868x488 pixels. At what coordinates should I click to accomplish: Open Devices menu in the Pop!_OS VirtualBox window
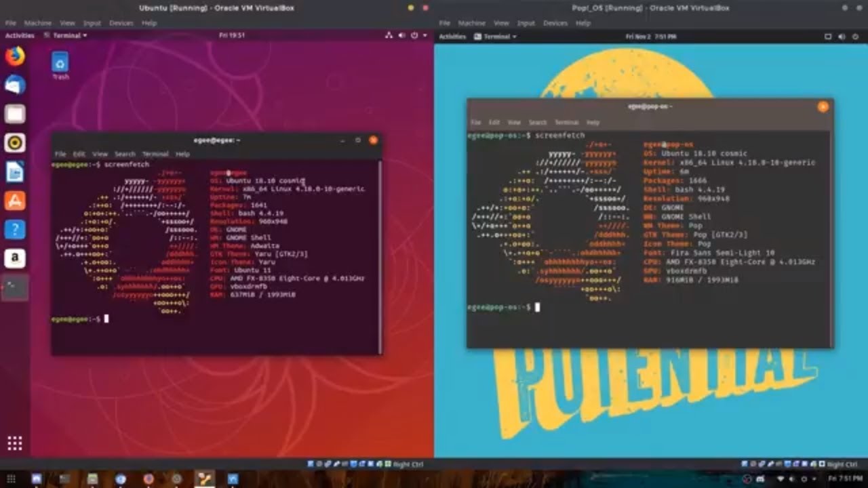[555, 23]
